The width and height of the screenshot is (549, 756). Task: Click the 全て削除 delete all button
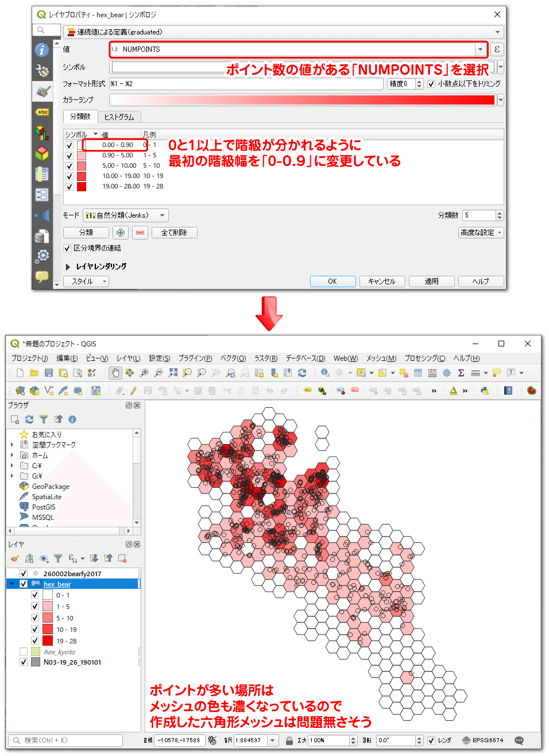pos(174,233)
